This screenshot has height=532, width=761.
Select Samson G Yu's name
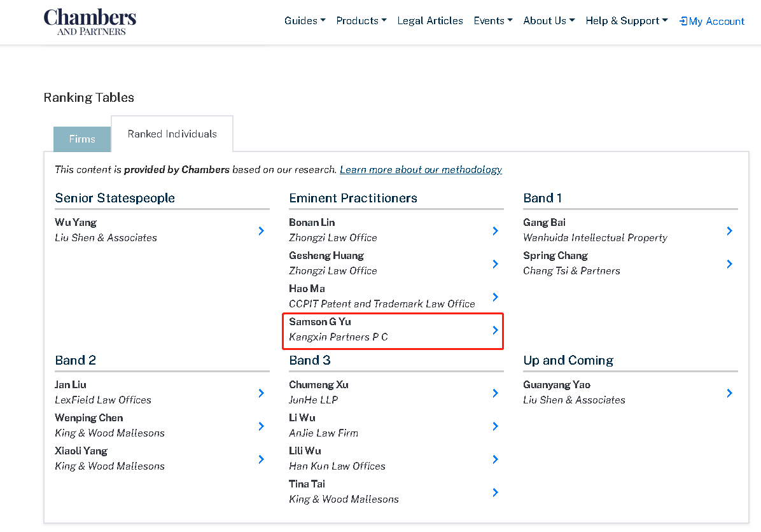tap(320, 321)
